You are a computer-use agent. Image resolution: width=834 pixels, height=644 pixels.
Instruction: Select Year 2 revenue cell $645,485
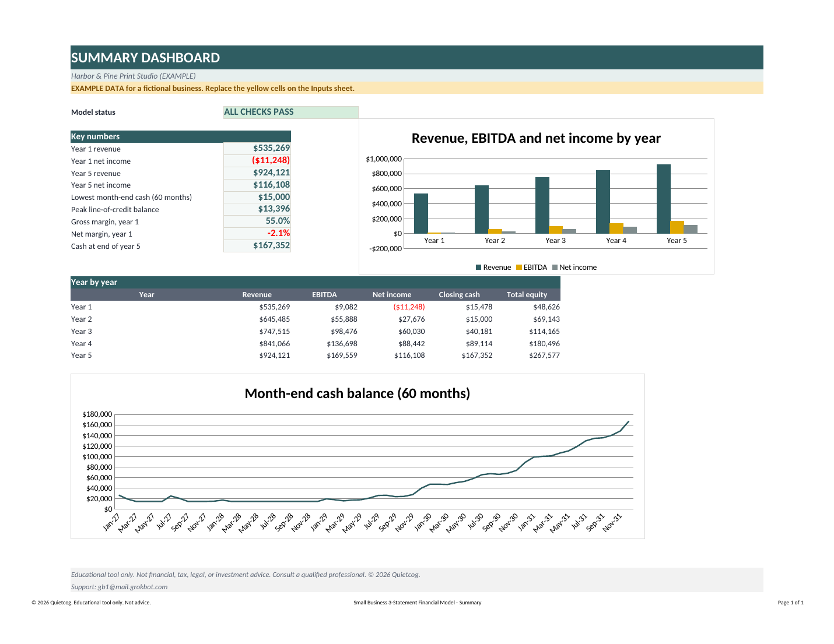275,319
